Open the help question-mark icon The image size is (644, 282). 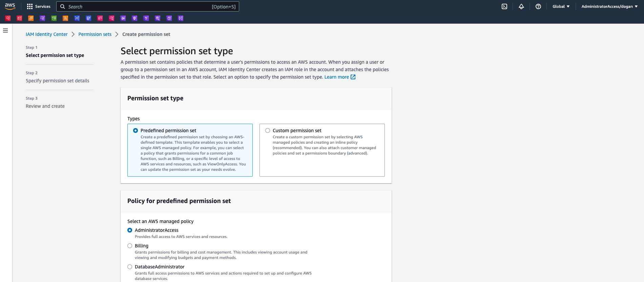tap(538, 6)
